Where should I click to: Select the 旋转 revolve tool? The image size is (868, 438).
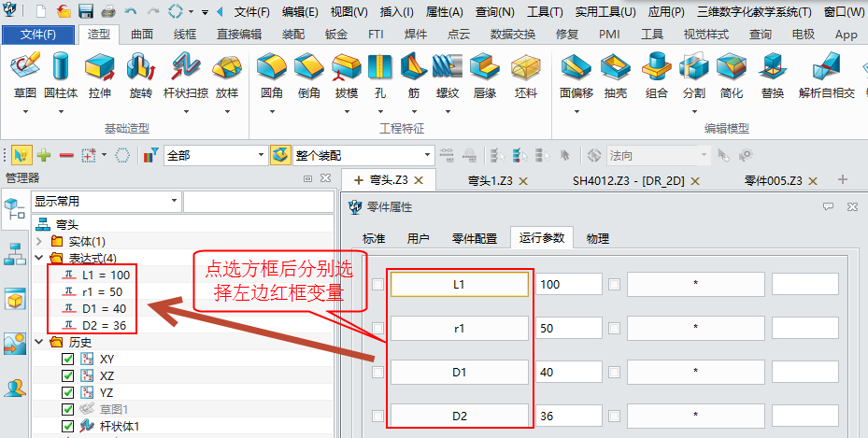(x=140, y=73)
